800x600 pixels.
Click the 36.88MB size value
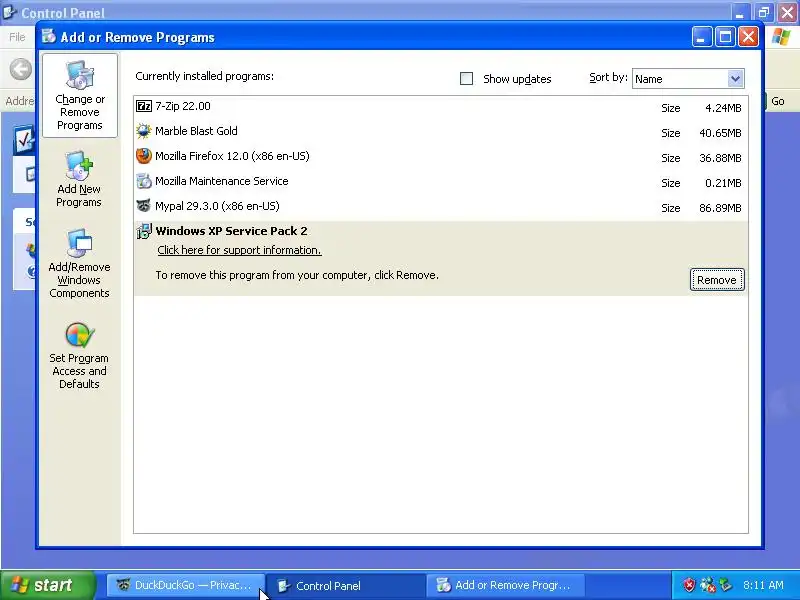coord(720,158)
